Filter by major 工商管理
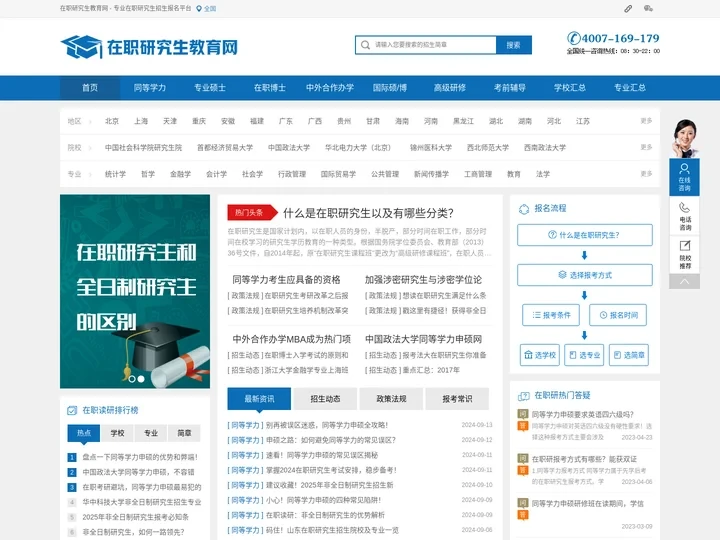Screen dimensions: 720x540 pos(478,174)
